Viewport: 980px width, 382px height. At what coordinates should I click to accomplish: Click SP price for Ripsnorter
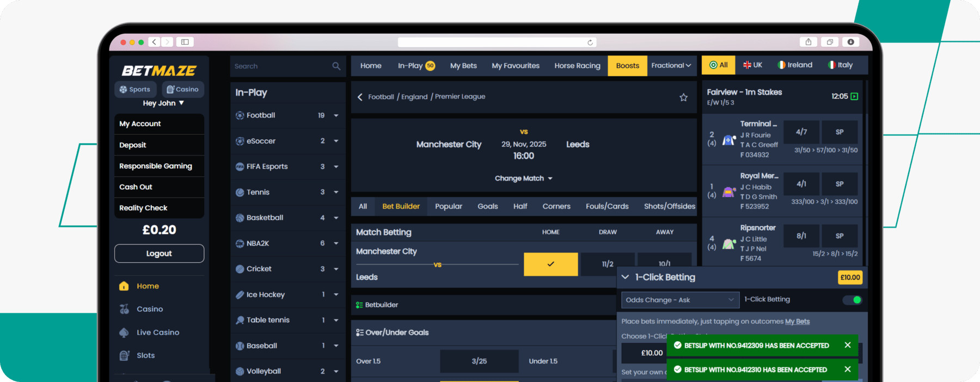coord(840,236)
